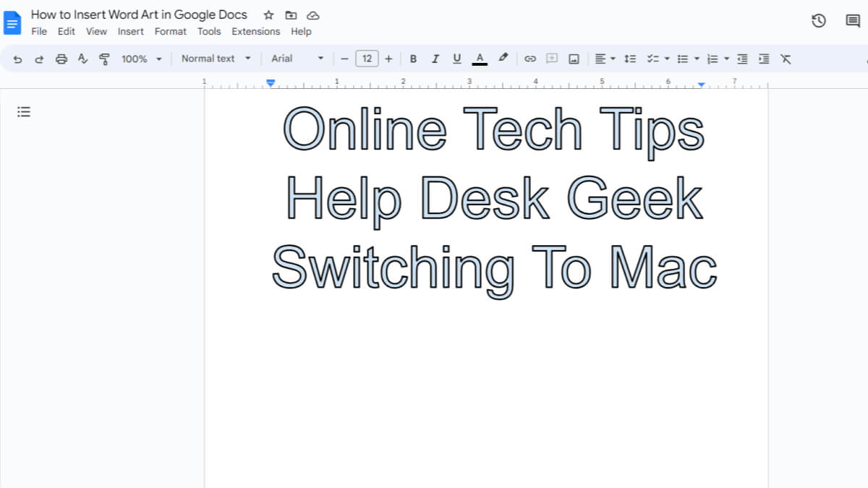Viewport: 868px width, 488px height.
Task: Open the Insert menu
Action: pyautogui.click(x=130, y=31)
